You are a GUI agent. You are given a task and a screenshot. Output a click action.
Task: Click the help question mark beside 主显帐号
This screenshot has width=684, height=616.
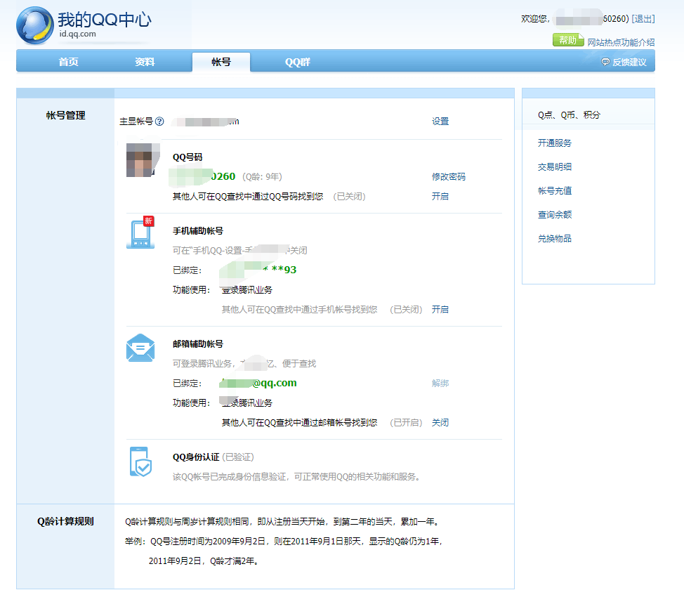159,122
